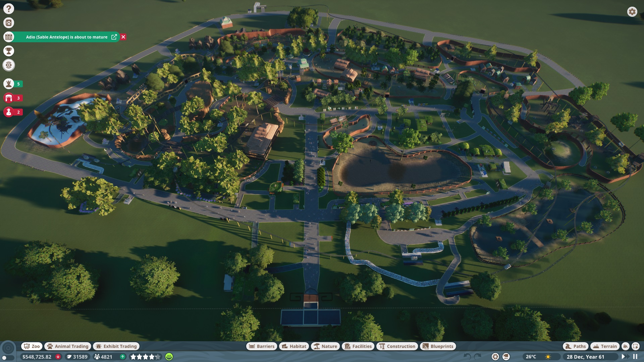The width and height of the screenshot is (644, 362).
Task: Click the date 28 Dec, Year 61
Action: coord(585,357)
